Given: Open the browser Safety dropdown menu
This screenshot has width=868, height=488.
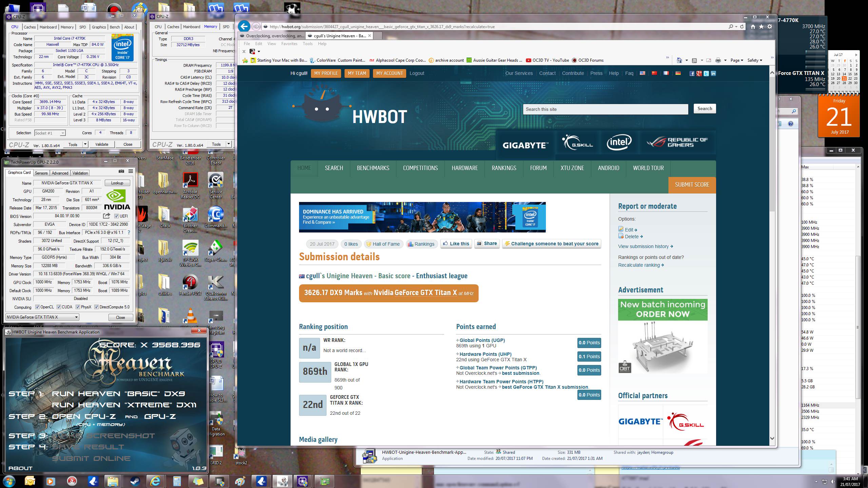Looking at the screenshot, I should point(755,60).
